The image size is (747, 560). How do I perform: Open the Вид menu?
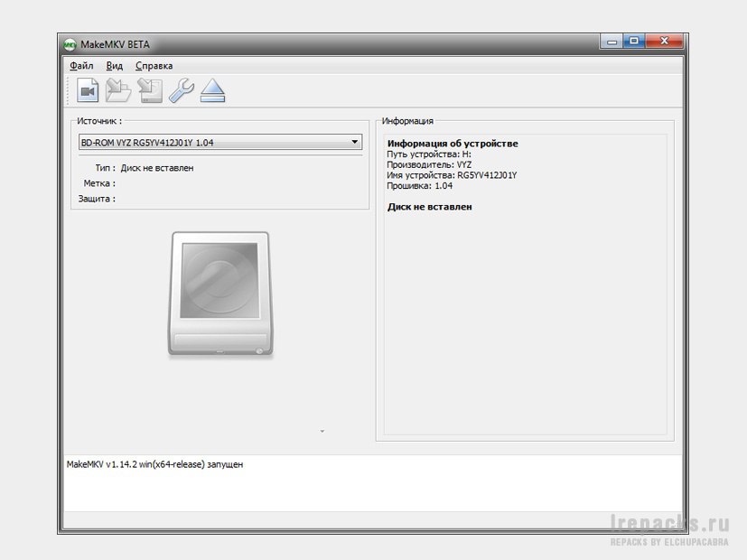pyautogui.click(x=115, y=66)
